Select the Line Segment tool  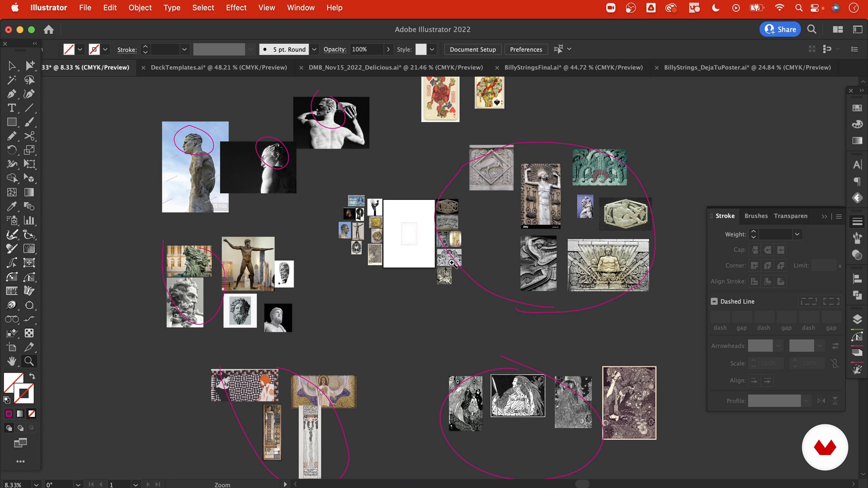[29, 108]
